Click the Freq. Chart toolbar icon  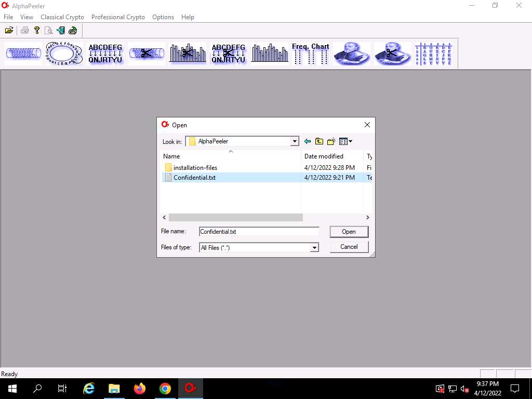coord(310,54)
